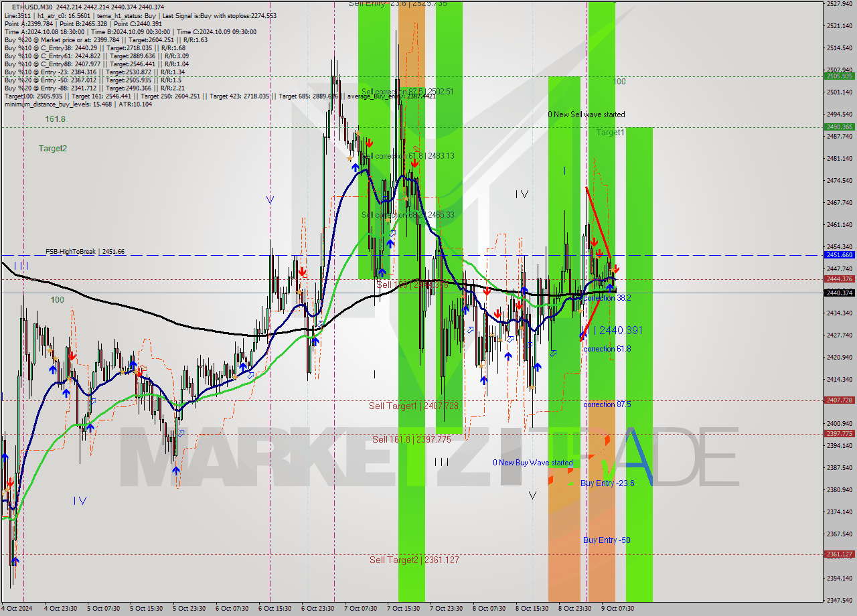Click the '0 New Sell wave started' annotation
The image size is (857, 616).
pos(587,114)
